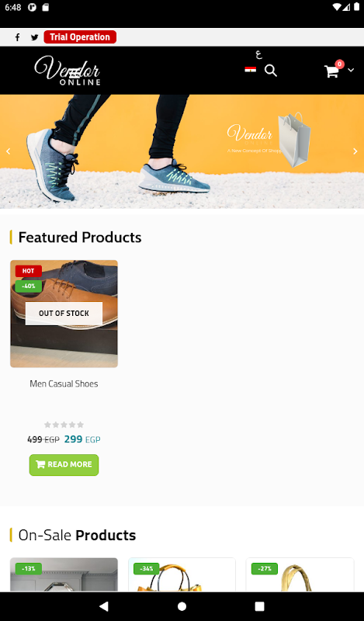364x621 pixels.
Task: Tap the Egypt flag language icon
Action: coord(251,69)
